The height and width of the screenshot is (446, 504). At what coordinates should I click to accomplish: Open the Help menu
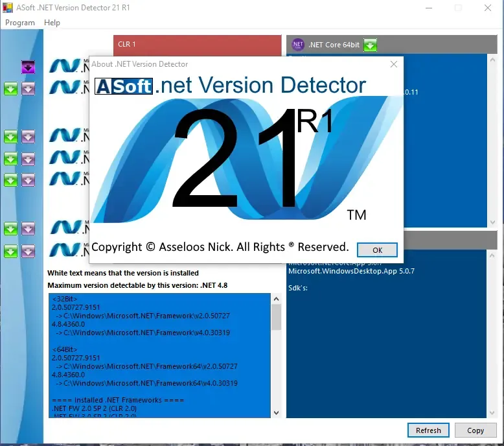coord(52,23)
